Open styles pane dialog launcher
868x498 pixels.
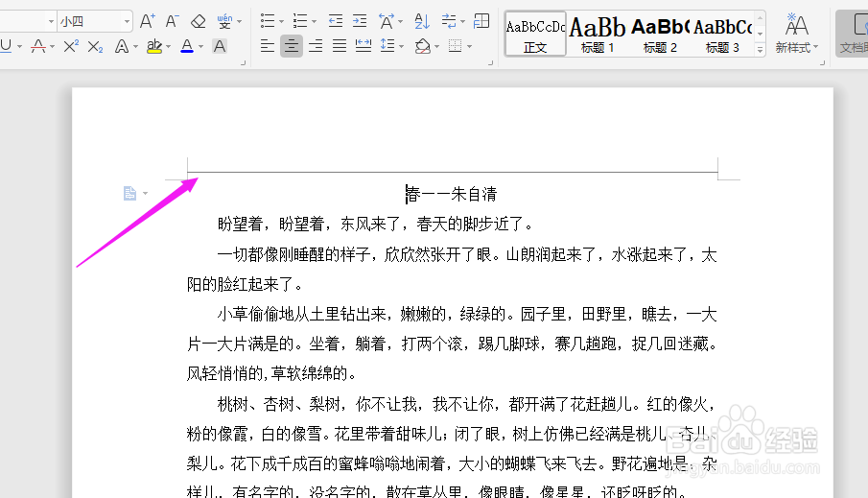click(822, 63)
